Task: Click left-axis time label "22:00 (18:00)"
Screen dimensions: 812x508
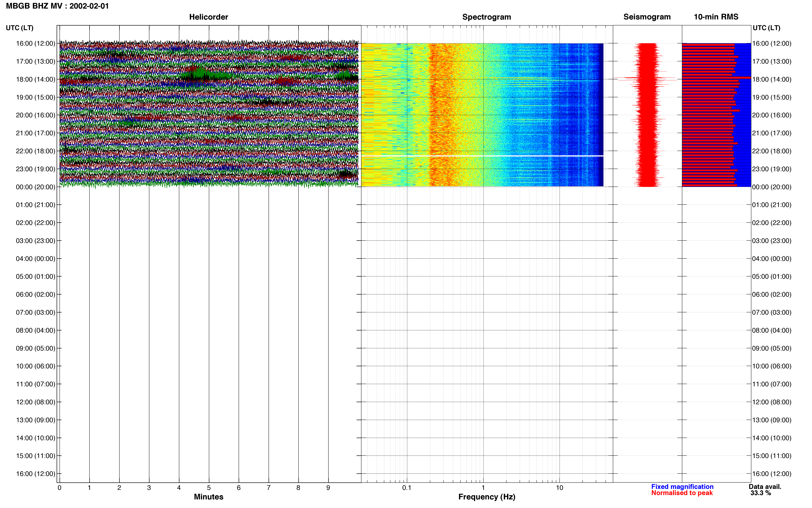Action: pos(36,151)
